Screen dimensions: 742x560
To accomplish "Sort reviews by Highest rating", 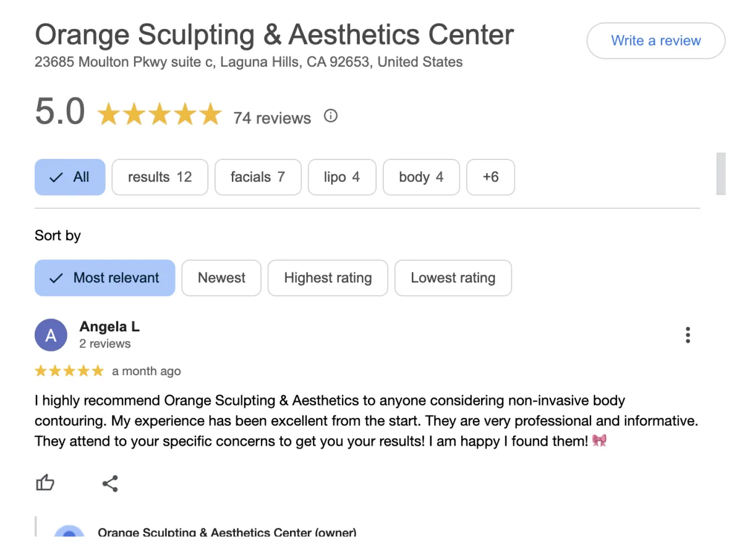I will click(x=328, y=278).
